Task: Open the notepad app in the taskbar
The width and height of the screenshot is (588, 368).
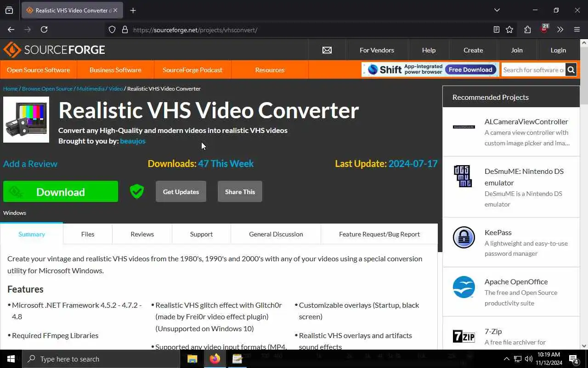Action: click(237, 359)
